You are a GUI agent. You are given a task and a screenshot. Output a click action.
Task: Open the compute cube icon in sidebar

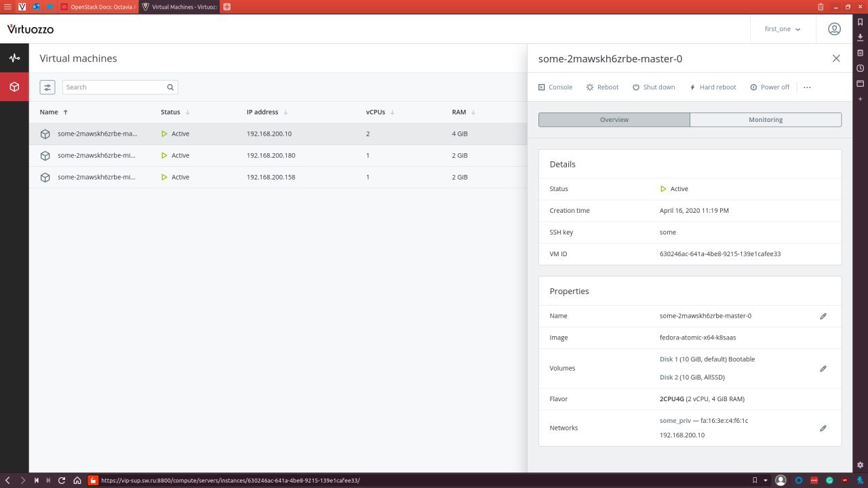pos(14,87)
